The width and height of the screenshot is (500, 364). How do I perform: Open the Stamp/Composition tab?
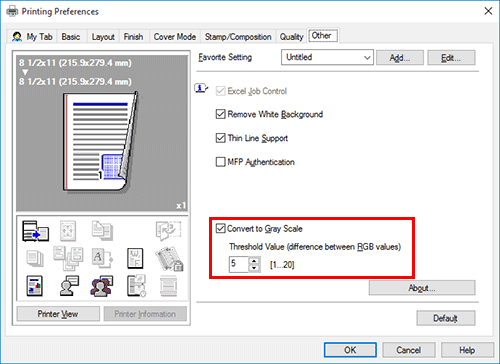[238, 37]
